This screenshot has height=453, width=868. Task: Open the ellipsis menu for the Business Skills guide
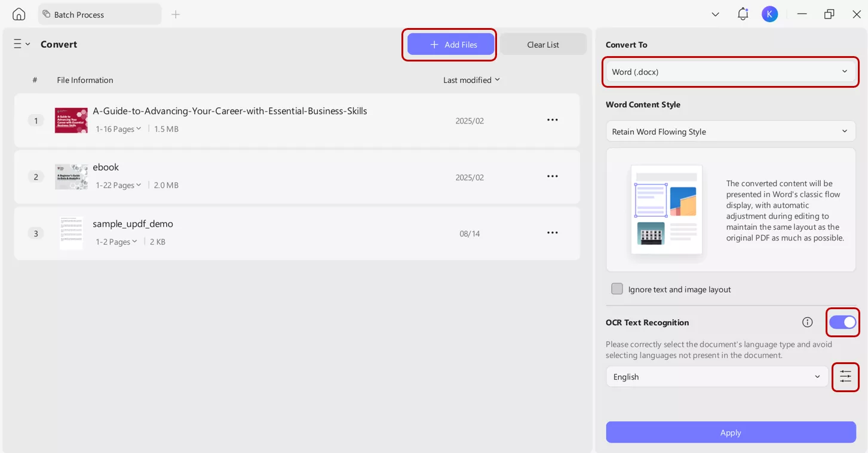552,119
